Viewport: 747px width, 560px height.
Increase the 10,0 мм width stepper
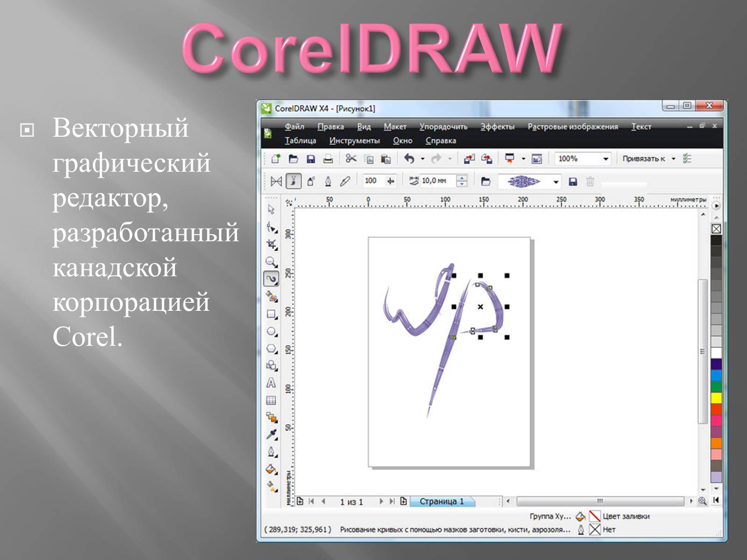click(462, 178)
